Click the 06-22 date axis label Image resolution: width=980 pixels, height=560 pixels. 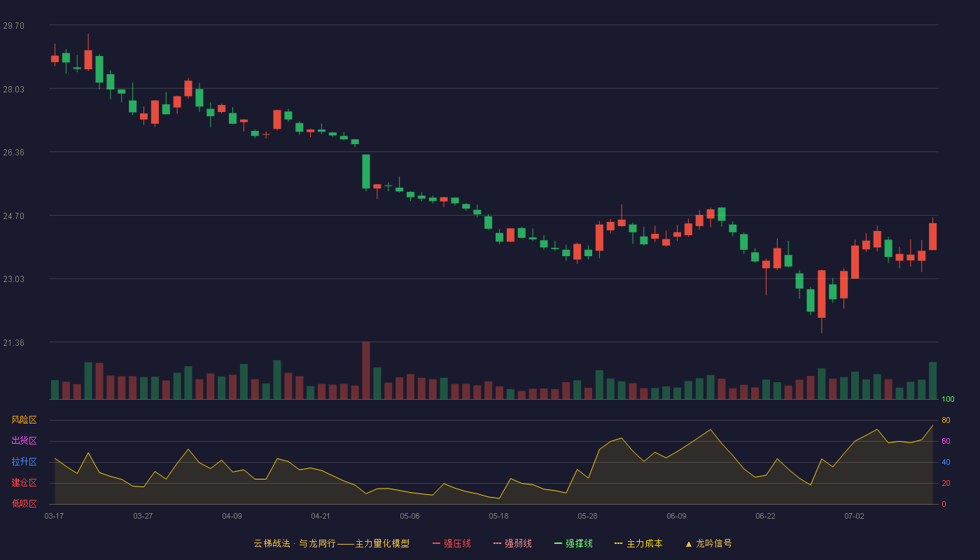765,516
